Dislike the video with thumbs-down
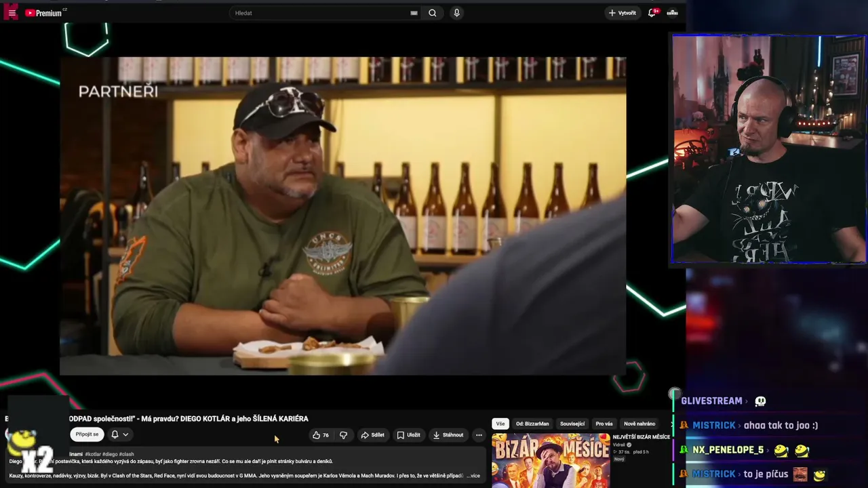 click(x=344, y=435)
